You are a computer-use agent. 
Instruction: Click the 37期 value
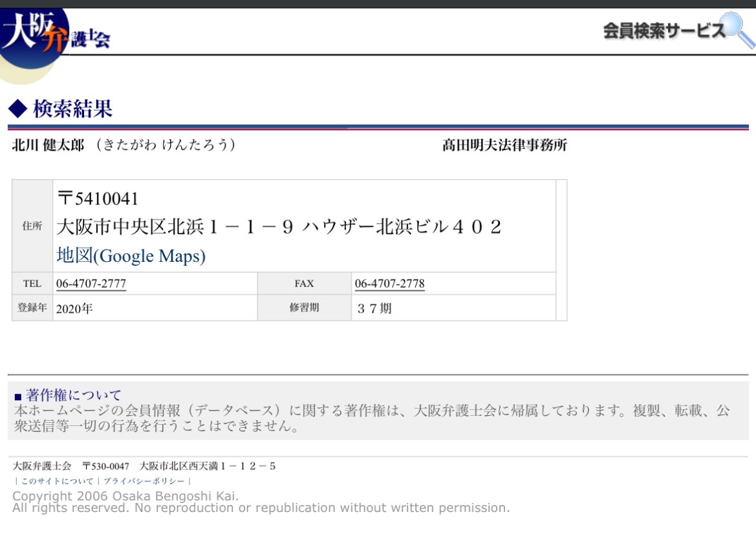[374, 308]
